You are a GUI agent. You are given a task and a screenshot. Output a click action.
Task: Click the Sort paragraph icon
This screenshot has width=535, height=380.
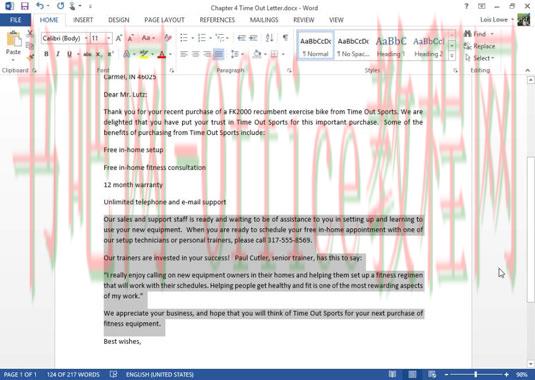click(x=270, y=38)
